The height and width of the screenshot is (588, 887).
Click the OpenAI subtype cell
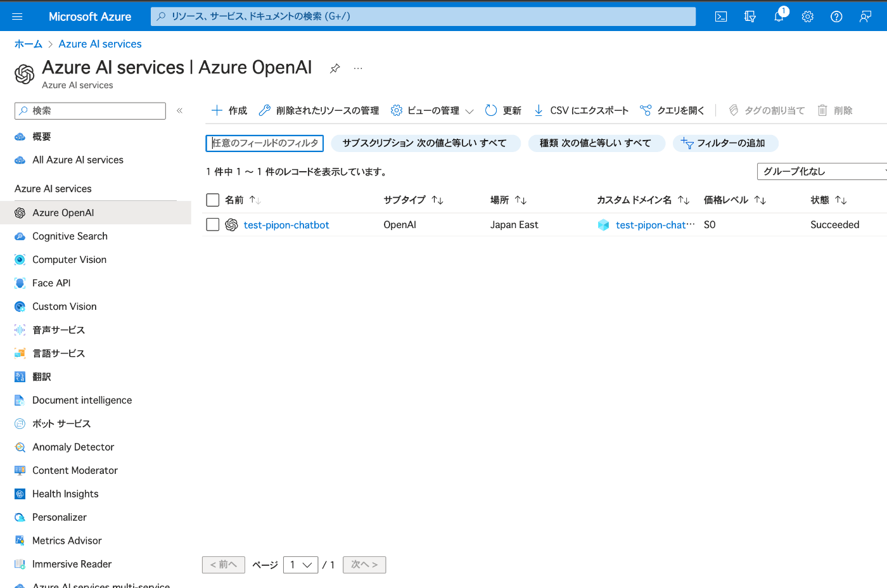[400, 225]
